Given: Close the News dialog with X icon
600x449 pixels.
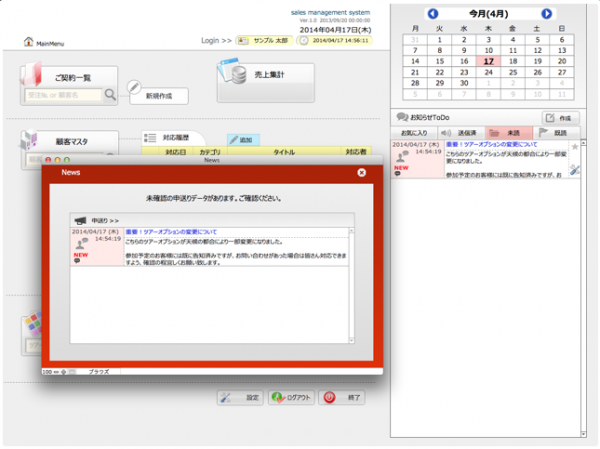Looking at the screenshot, I should pos(361,173).
